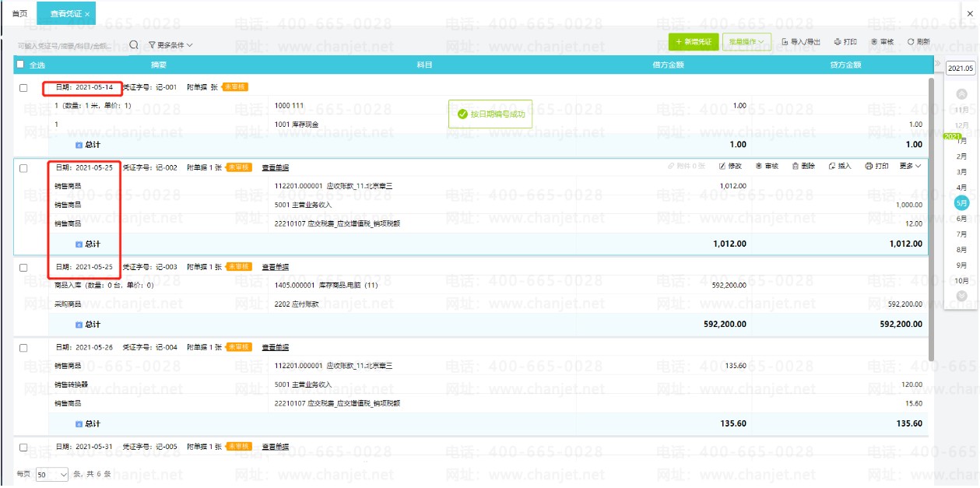Select 6月 in the month panel

pyautogui.click(x=962, y=219)
